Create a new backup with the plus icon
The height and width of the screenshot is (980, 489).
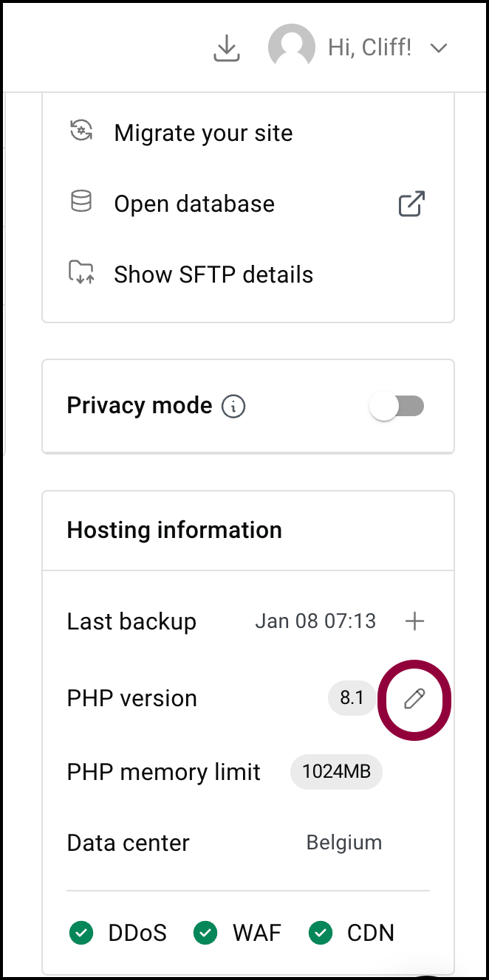point(415,621)
